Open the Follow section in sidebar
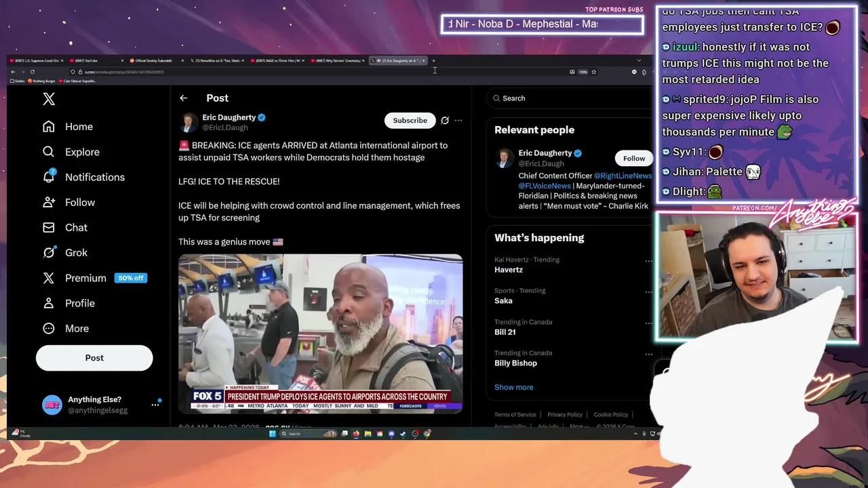Image resolution: width=868 pixels, height=488 pixels. [68, 202]
